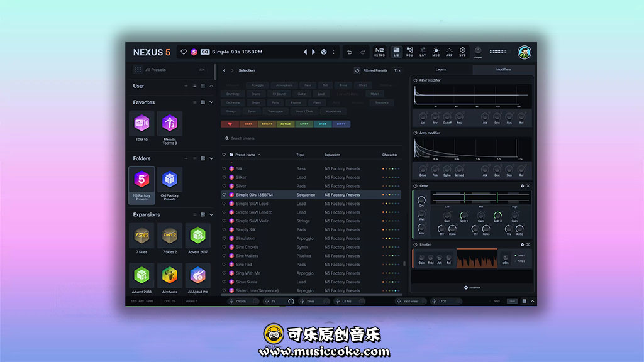Switch Expansions to list view
The width and height of the screenshot is (644, 362).
pyautogui.click(x=195, y=215)
